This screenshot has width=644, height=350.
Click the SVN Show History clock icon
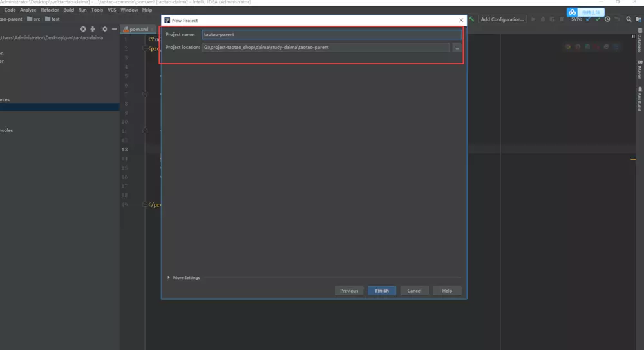607,19
